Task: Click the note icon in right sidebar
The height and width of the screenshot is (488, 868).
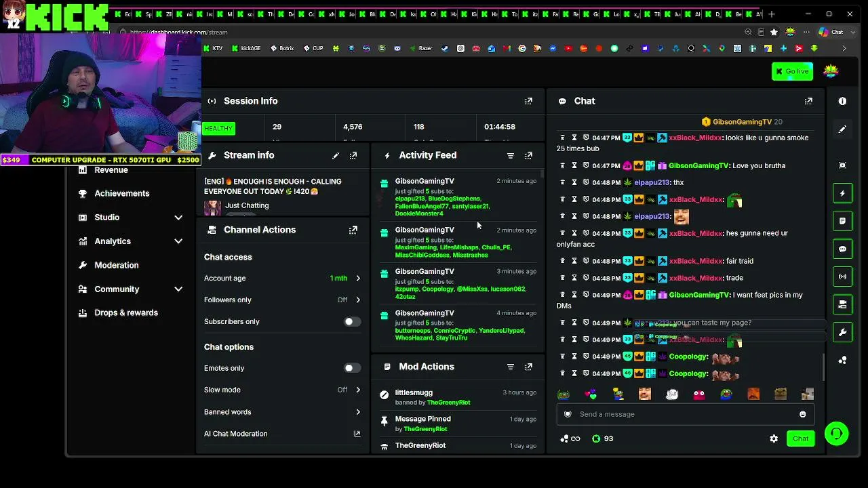Action: pyautogui.click(x=842, y=221)
